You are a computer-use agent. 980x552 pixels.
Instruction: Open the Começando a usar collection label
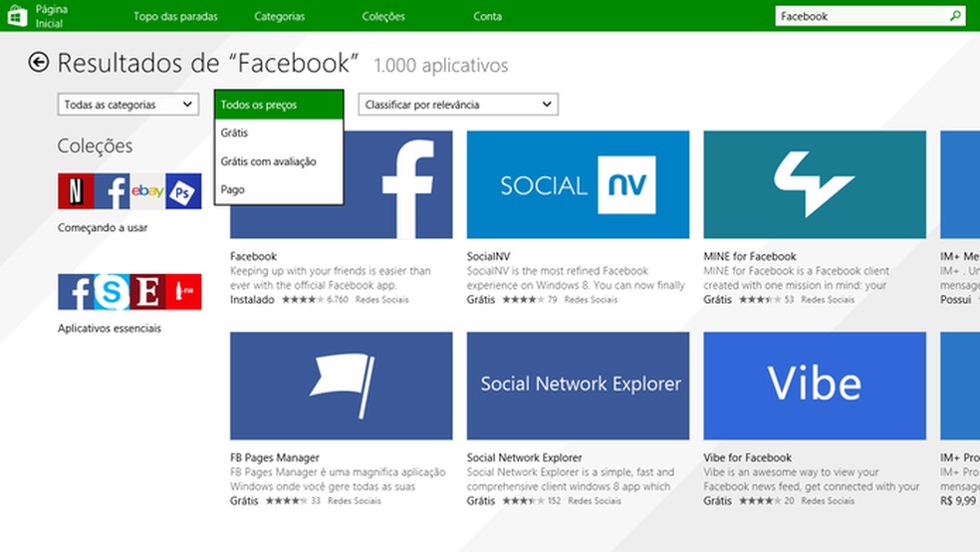[103, 227]
